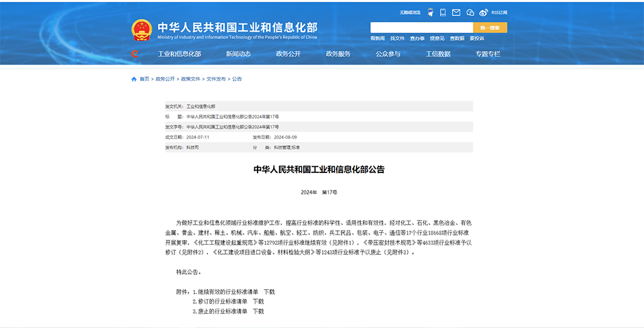Viewport: 644px width, 328px height.
Task: Download attachment 3 废止的行业标准清单
Action: (x=258, y=311)
